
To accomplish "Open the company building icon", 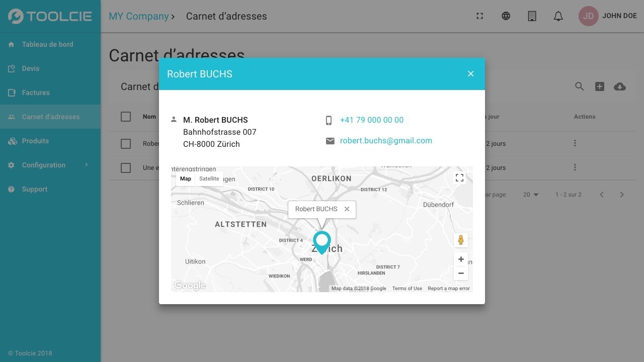I will tap(532, 16).
